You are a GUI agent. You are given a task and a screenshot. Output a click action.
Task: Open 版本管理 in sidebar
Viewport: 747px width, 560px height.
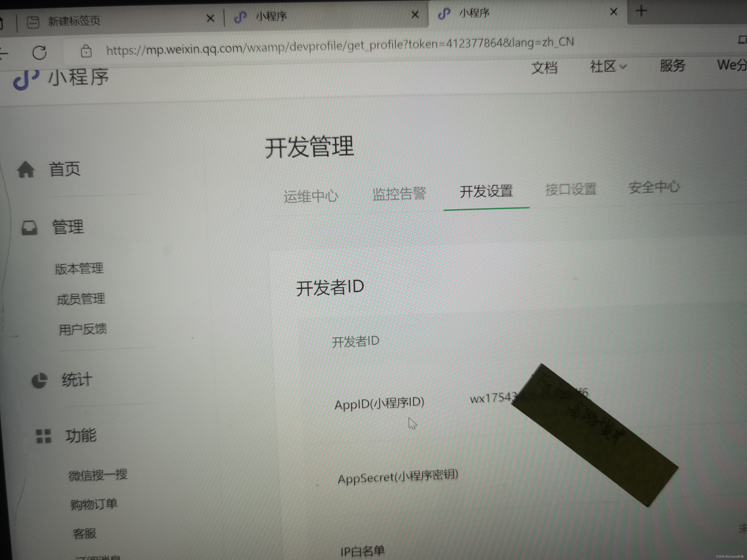click(x=79, y=269)
